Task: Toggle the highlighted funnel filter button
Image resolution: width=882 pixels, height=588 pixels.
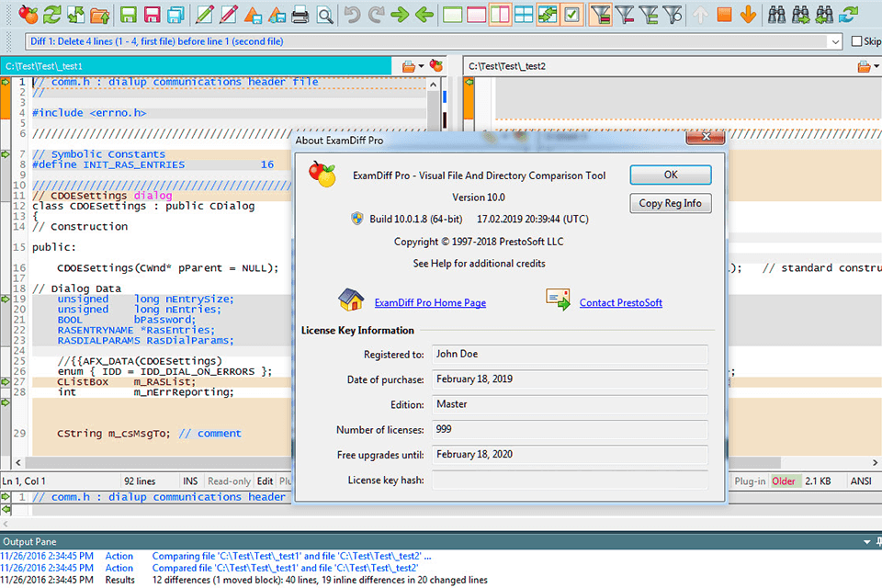Action: (x=601, y=15)
